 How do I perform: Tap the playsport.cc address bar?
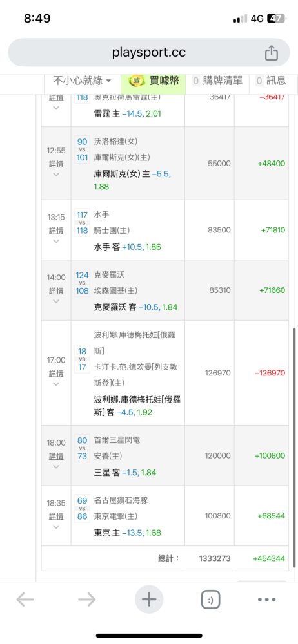[149, 53]
